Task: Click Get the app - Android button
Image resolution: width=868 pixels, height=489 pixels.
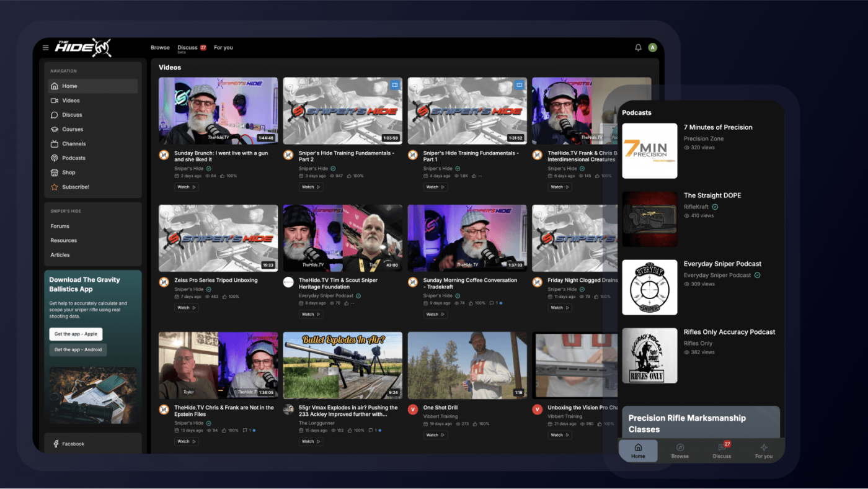Action: [78, 350]
